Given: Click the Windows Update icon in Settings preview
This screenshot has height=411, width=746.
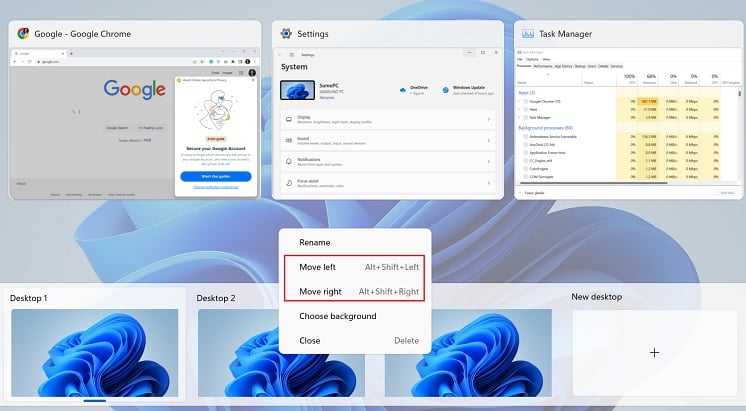Looking at the screenshot, I should tap(446, 90).
